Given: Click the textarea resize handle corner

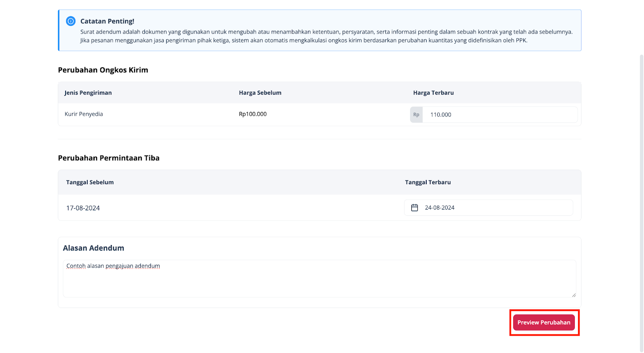Looking at the screenshot, I should 574,295.
